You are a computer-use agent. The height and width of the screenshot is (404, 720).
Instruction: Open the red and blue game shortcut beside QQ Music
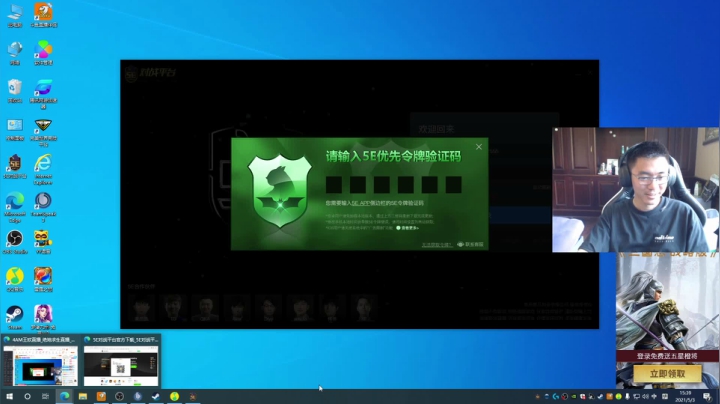tap(43, 280)
